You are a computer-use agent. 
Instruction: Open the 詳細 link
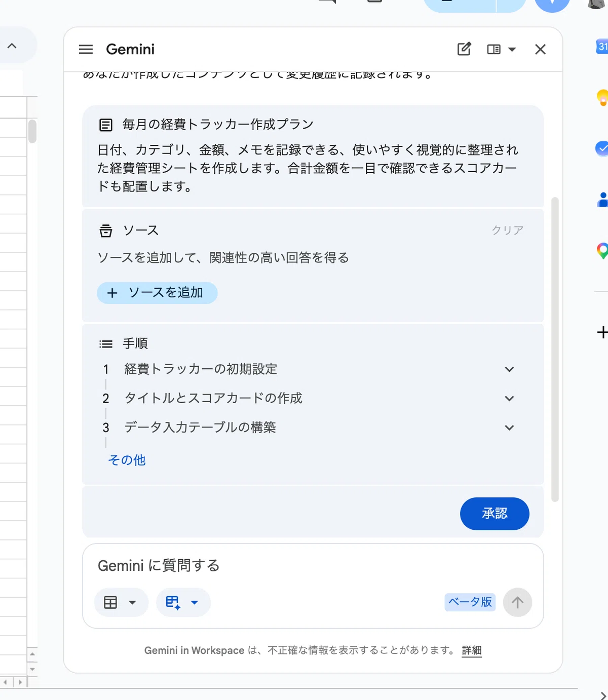tap(472, 650)
